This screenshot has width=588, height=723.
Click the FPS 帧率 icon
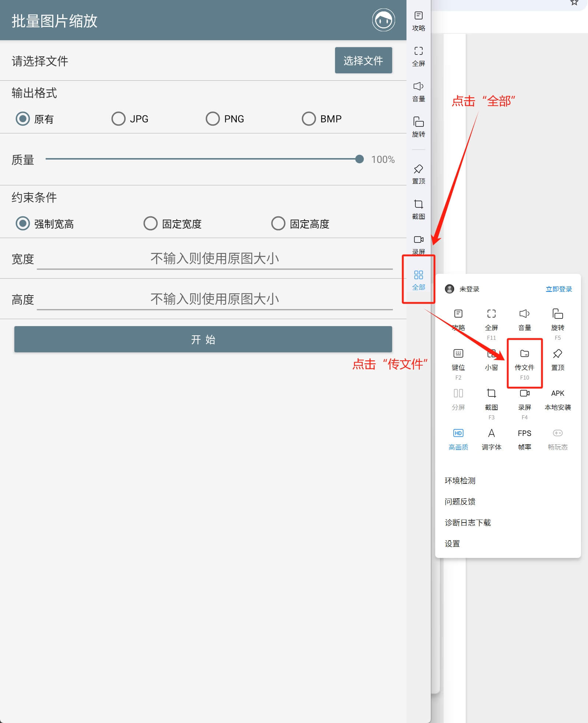(524, 434)
